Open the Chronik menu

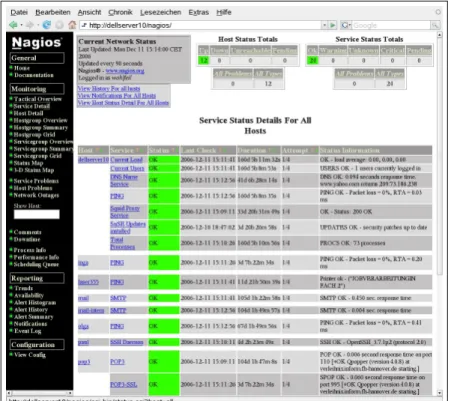[x=120, y=12]
